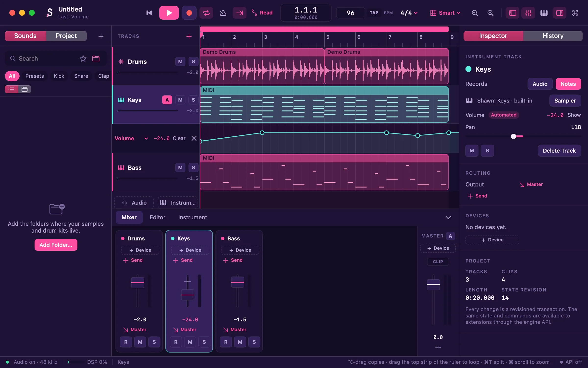Add a new track with plus icon
588x368 pixels.
[189, 36]
